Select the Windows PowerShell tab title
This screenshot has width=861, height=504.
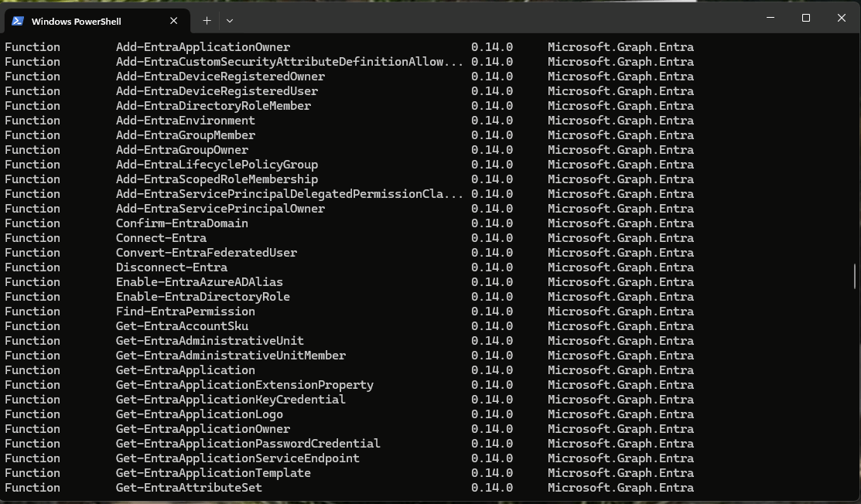(76, 22)
